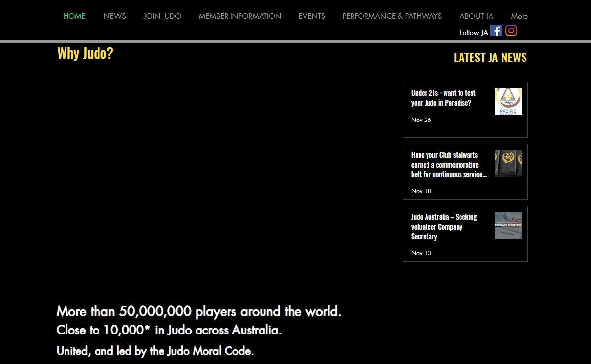The height and width of the screenshot is (364, 591).
Task: Click the 'Why Judo?' heading
Action: pyautogui.click(x=85, y=53)
